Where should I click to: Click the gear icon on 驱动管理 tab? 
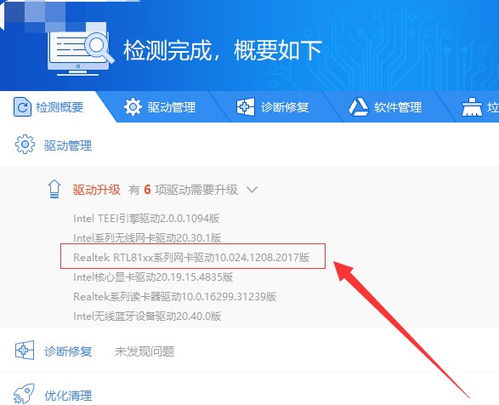(133, 107)
